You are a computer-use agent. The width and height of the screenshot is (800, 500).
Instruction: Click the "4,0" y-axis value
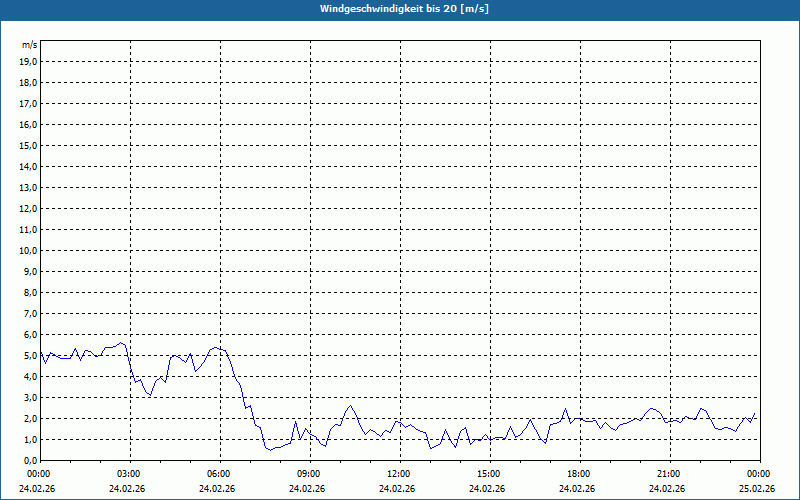pyautogui.click(x=30, y=377)
